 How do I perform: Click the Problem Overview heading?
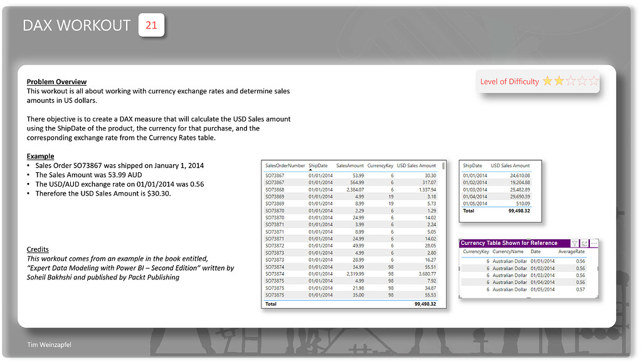click(56, 81)
